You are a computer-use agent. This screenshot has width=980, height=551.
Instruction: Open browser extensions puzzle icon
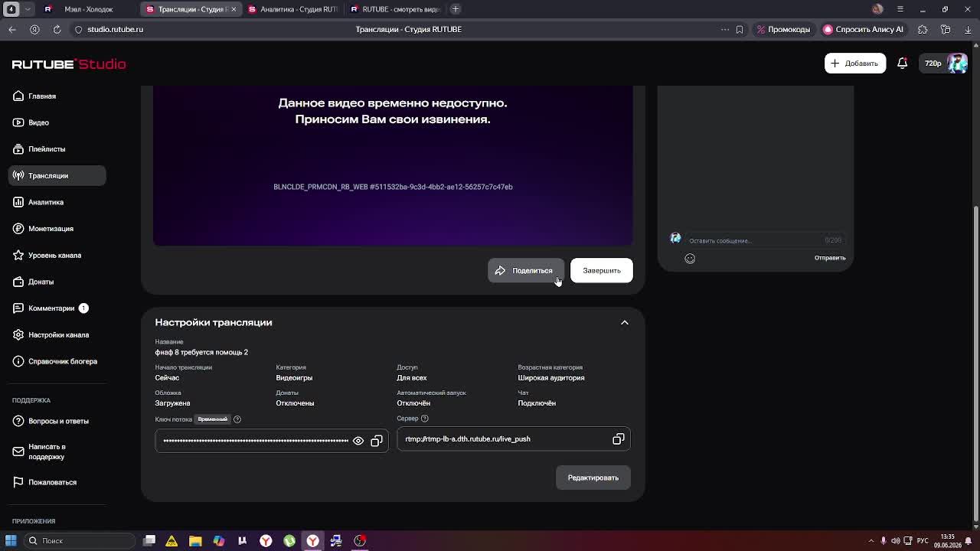[923, 29]
